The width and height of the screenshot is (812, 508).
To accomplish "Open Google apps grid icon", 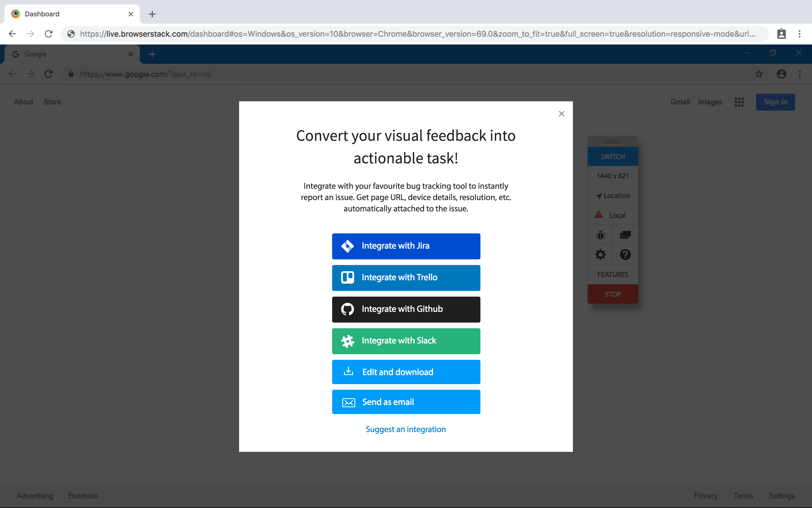I will click(739, 102).
